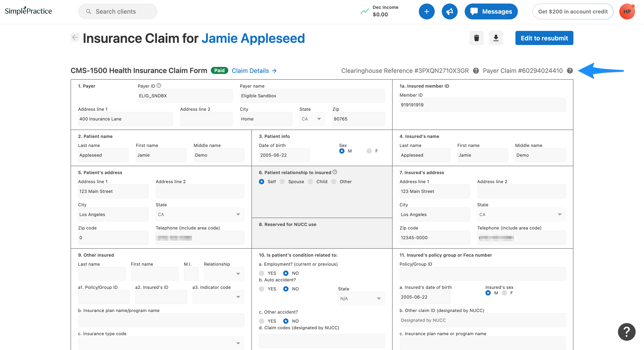Enable YES for auto accident
Viewport: 644px width, 350px height.
coord(262,289)
